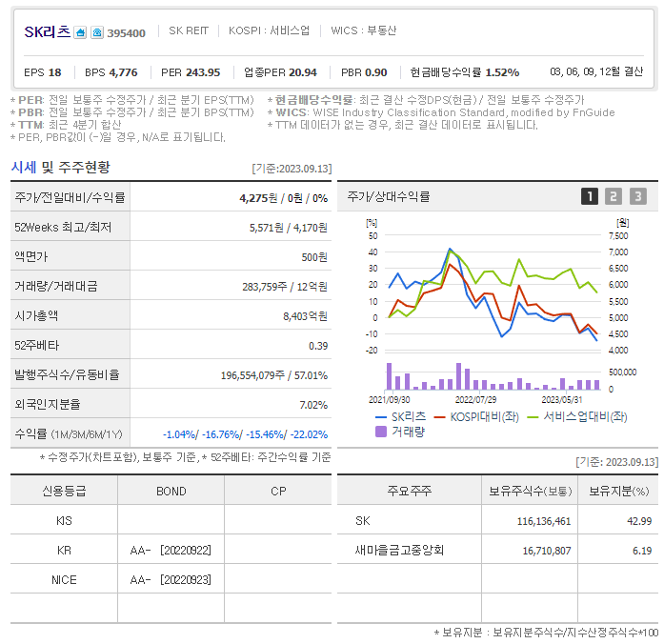Click the PBR 0.90 value
Image resolution: width=664 pixels, height=644 pixels.
click(x=364, y=72)
